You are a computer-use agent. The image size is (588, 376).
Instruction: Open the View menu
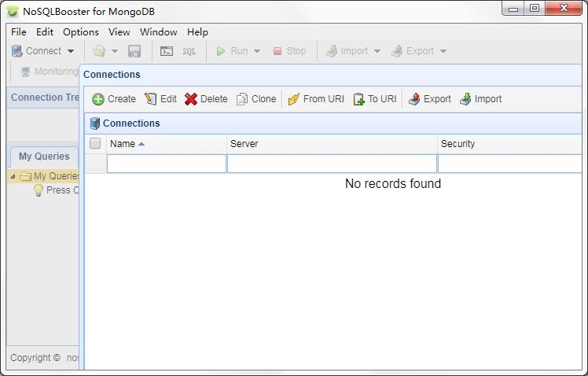tap(119, 32)
